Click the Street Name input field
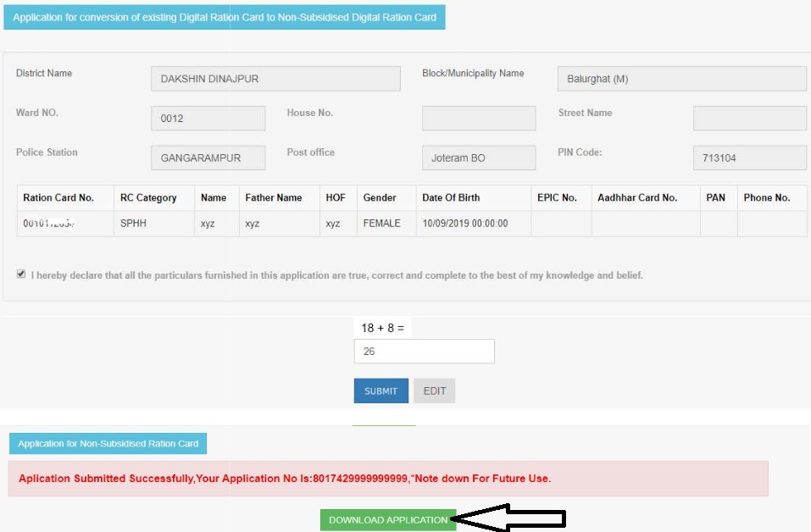The image size is (811, 532). coord(749,119)
